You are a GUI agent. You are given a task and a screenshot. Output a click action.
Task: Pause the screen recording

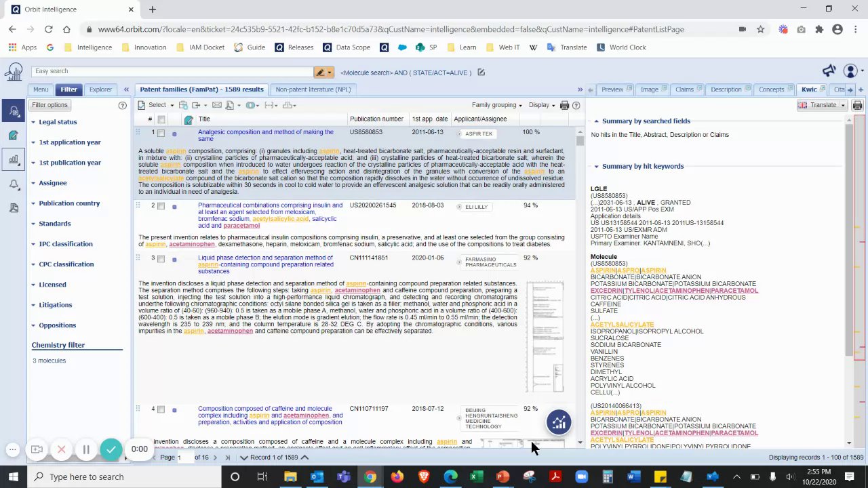[86, 449]
